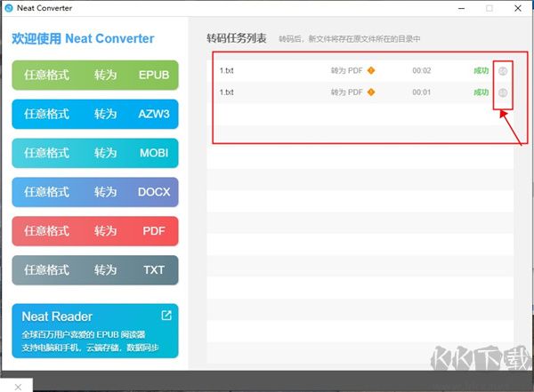This screenshot has width=534, height=392.
Task: Convert any format to DOCX
Action: [x=95, y=192]
